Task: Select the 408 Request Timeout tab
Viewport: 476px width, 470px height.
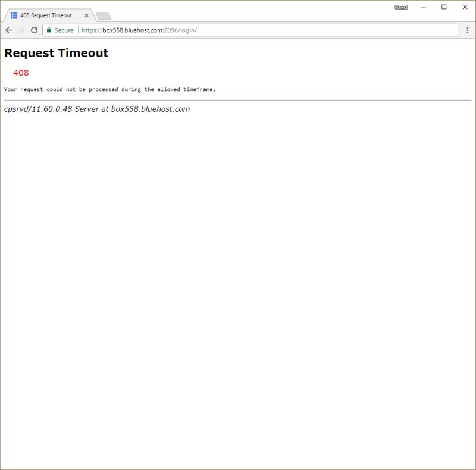Action: tap(49, 15)
